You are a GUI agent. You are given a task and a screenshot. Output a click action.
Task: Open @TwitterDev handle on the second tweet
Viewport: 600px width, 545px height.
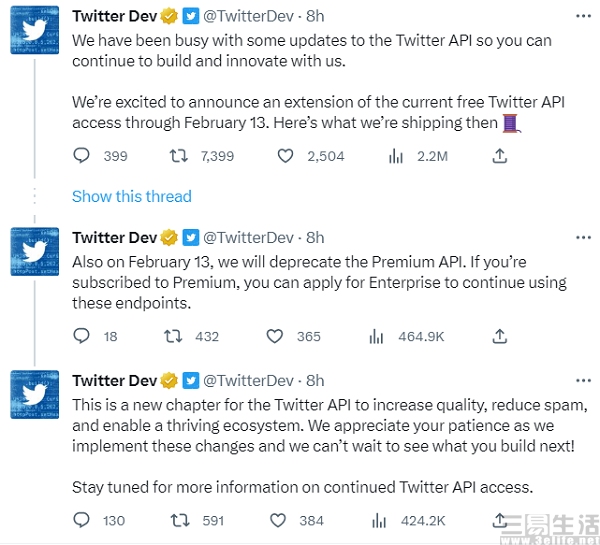coord(248,238)
